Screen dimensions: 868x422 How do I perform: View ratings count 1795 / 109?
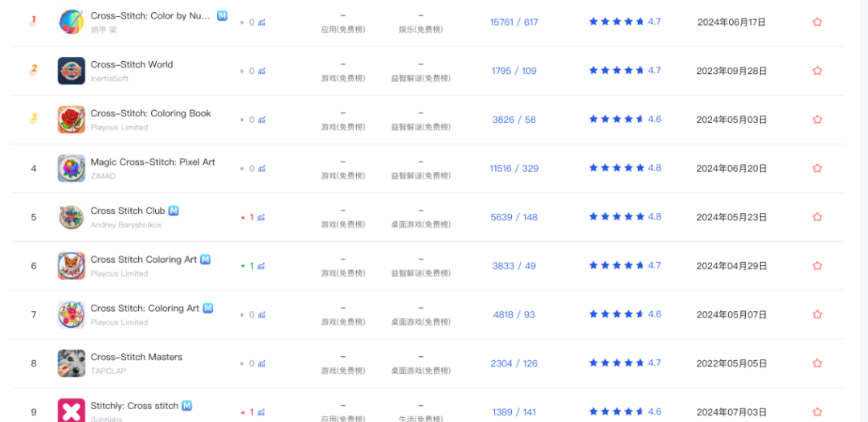tap(514, 71)
